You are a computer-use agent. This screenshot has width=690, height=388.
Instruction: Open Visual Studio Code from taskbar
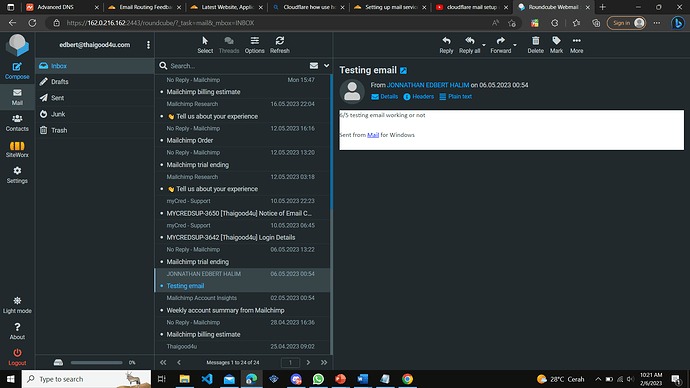pos(207,379)
